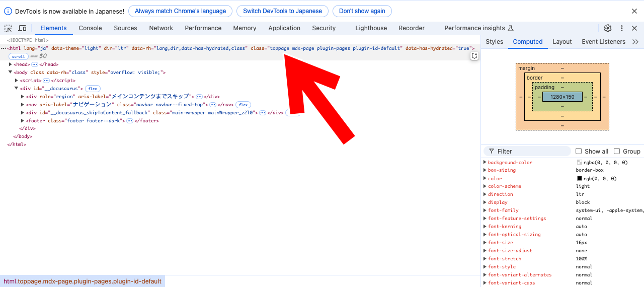644x287 pixels.
Task: Select the !DOCTYPE html line
Action: tap(28, 40)
